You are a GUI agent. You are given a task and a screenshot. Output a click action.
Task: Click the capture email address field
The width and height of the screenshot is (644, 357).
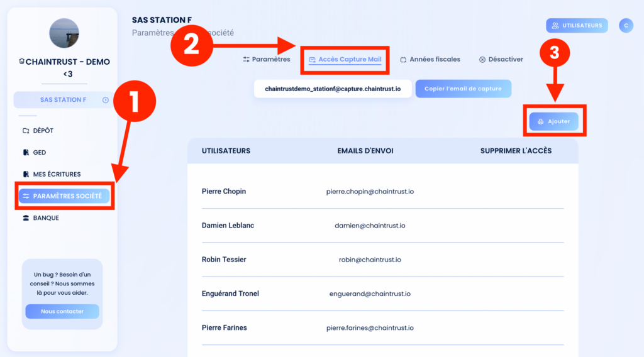(x=333, y=89)
